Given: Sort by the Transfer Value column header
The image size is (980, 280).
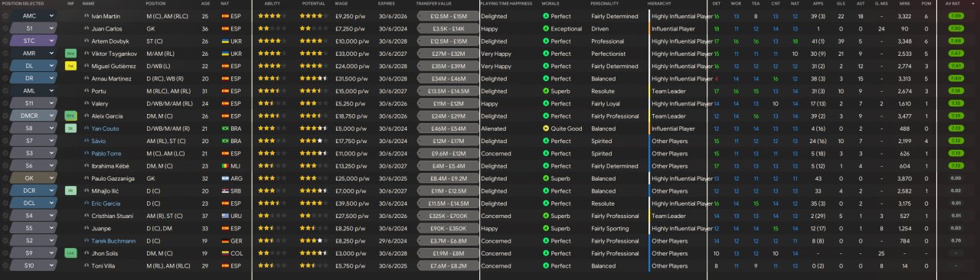Looking at the screenshot, I should [x=434, y=4].
